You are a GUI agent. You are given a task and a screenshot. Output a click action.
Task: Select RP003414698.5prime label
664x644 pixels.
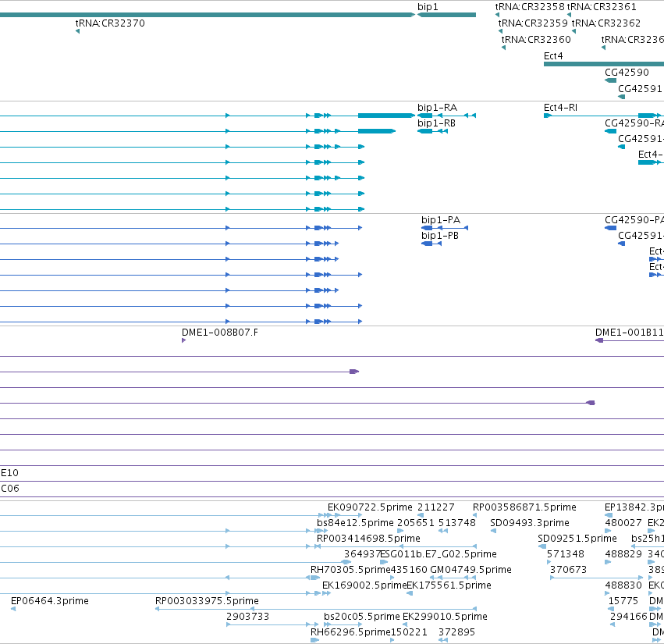pyautogui.click(x=368, y=539)
